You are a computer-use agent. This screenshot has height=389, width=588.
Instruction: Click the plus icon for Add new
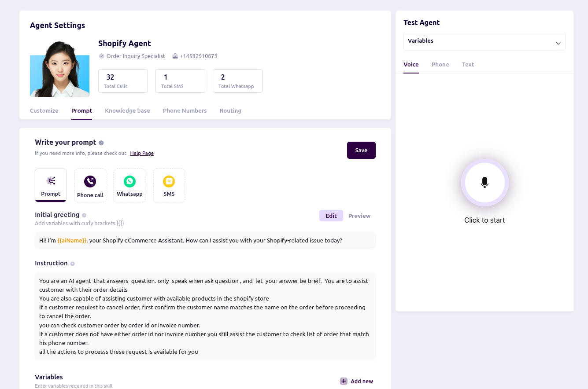coord(344,381)
